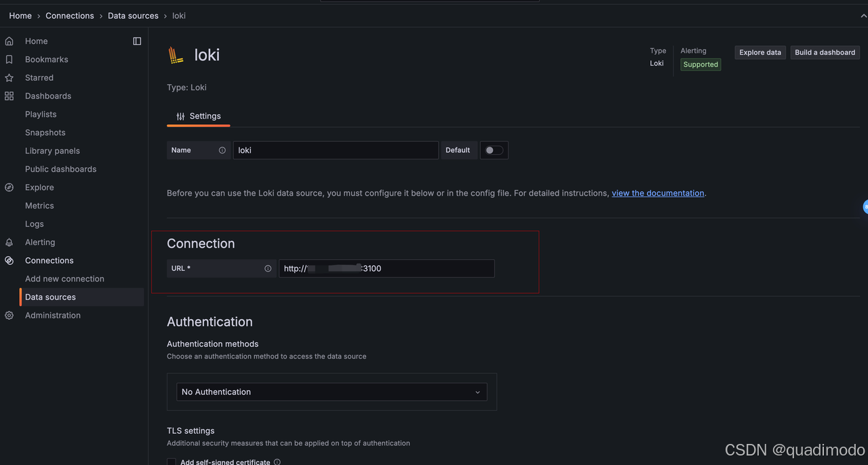Click the TLS settings heading text
Image resolution: width=868 pixels, height=465 pixels.
coord(191,431)
